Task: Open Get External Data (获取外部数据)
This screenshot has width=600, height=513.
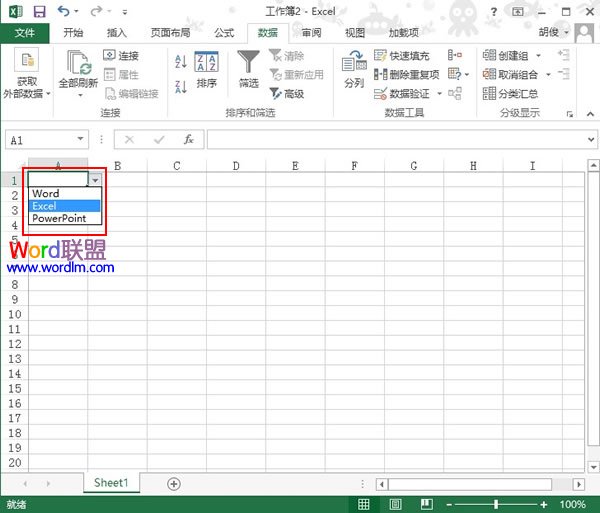Action: click(x=26, y=73)
